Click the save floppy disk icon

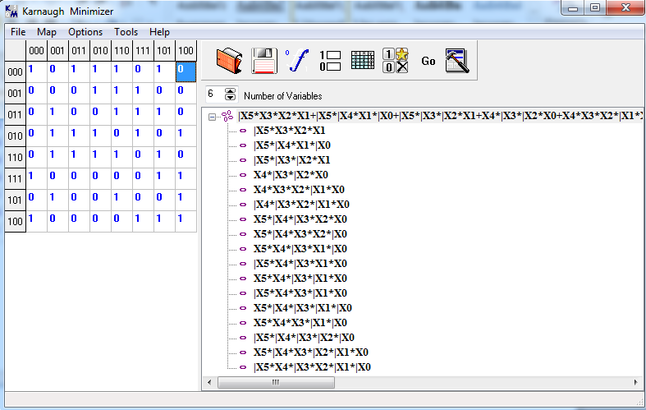[264, 61]
